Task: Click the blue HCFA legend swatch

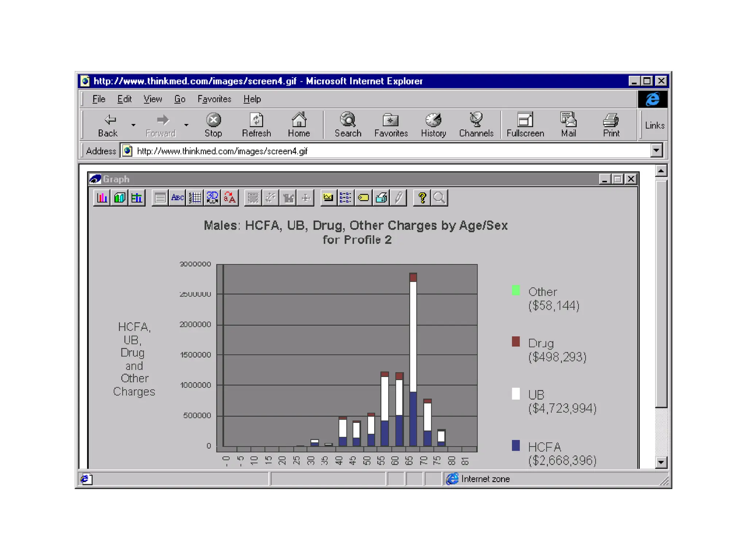Action: click(515, 446)
